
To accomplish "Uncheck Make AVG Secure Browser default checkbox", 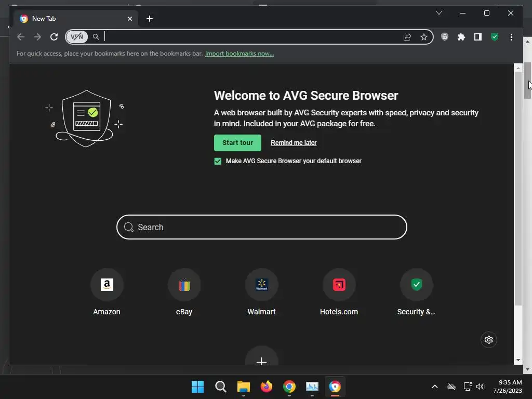I will tap(218, 161).
